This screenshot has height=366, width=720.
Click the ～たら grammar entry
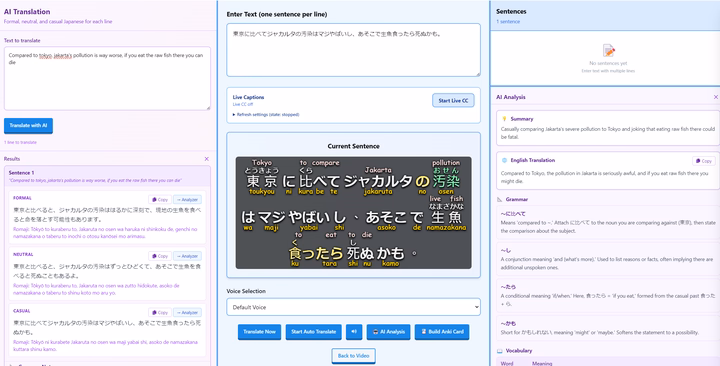tap(607, 295)
